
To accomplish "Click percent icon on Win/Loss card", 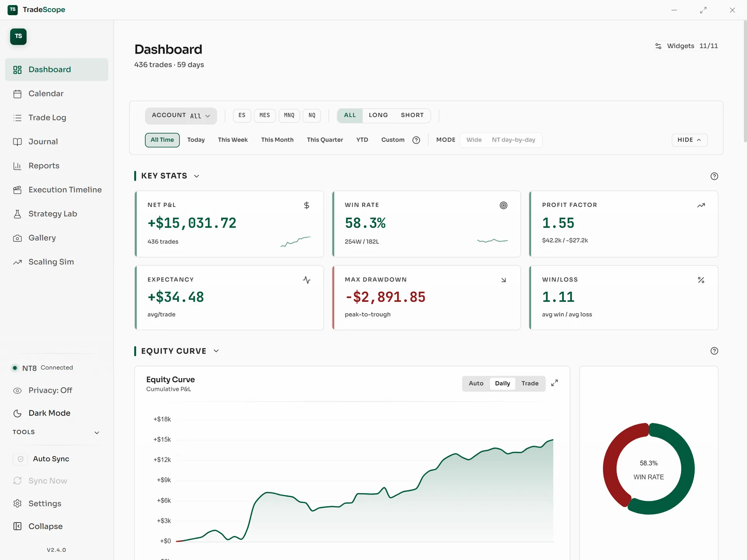I will 701,280.
